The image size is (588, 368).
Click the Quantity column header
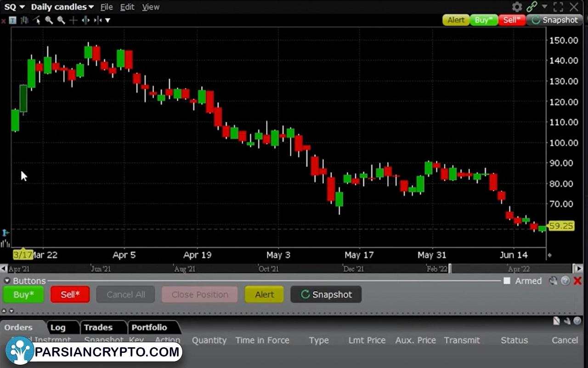point(209,340)
